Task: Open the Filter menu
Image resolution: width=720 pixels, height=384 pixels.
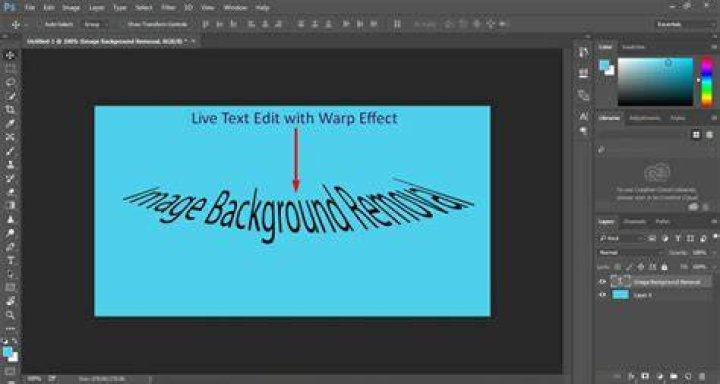Action: (169, 8)
